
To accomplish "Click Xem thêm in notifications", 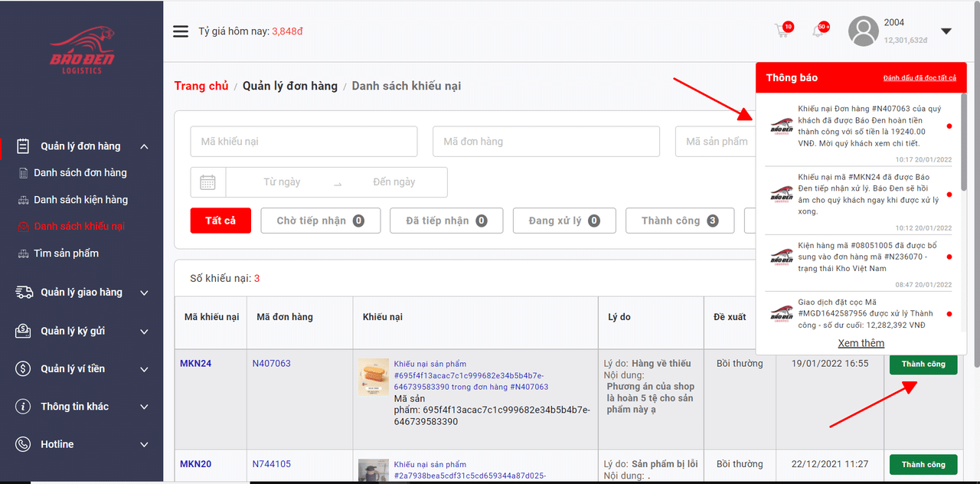I will point(861,343).
